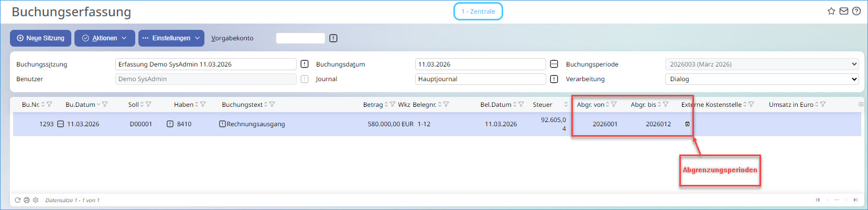Filter the Abgr. von column

(x=614, y=104)
